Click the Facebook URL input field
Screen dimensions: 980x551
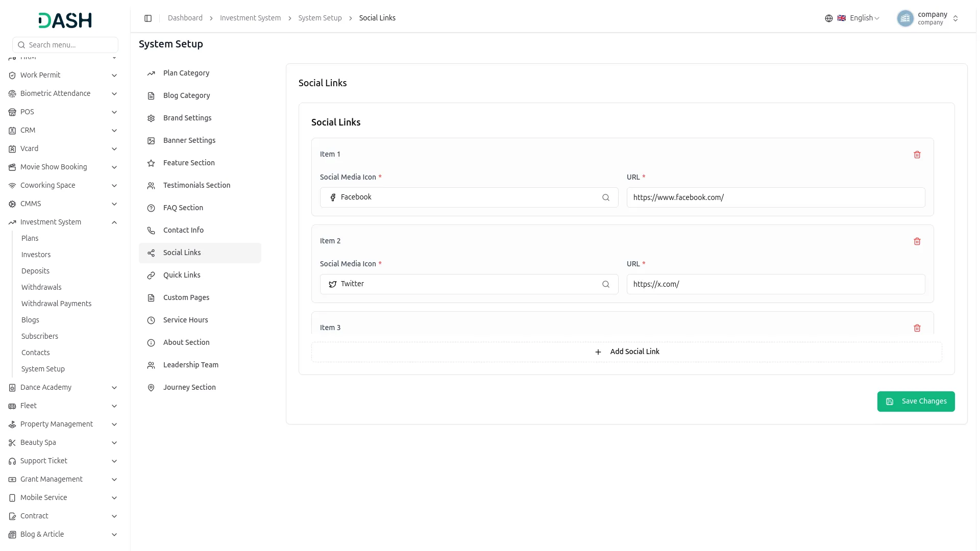(x=776, y=197)
